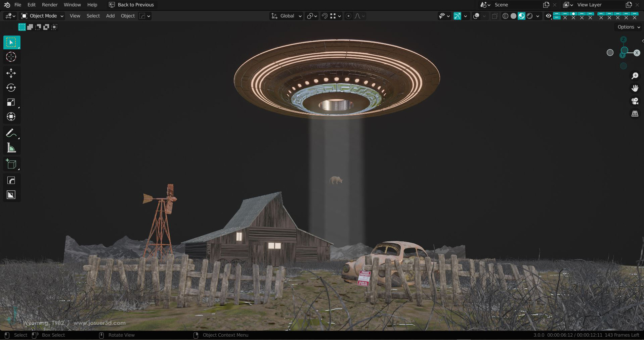Click the View Layer name field
644x340 pixels.
(599, 5)
